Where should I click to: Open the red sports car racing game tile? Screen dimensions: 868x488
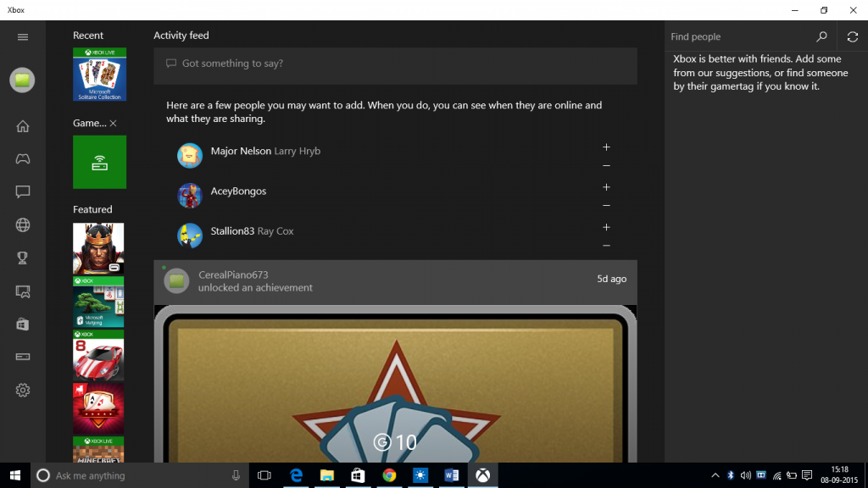tap(98, 355)
